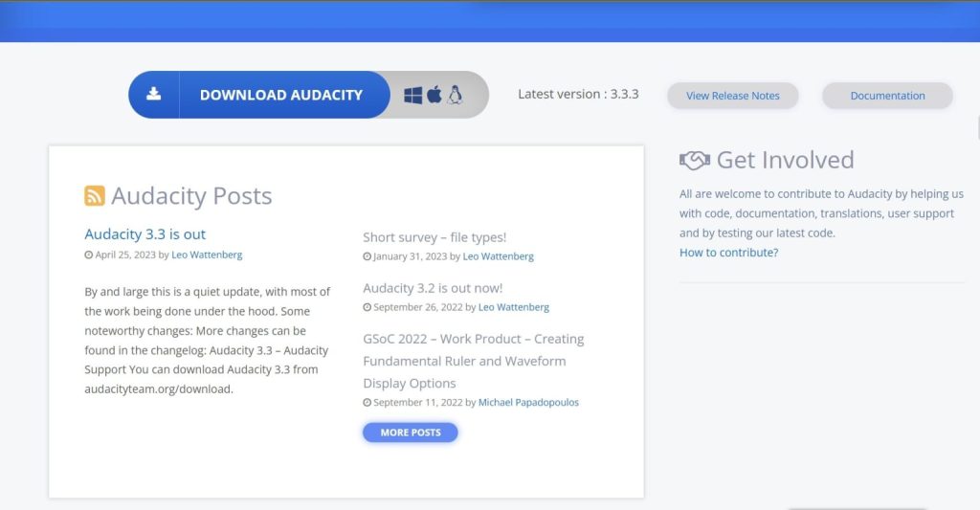Open View Release Notes
Viewport: 980px width, 510px height.
pos(732,96)
